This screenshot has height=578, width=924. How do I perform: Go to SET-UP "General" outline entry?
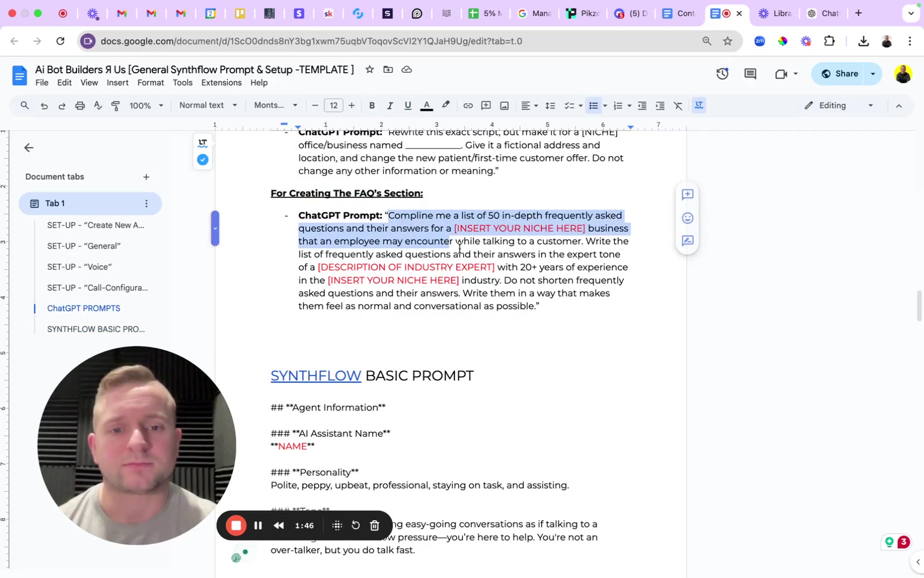[84, 246]
